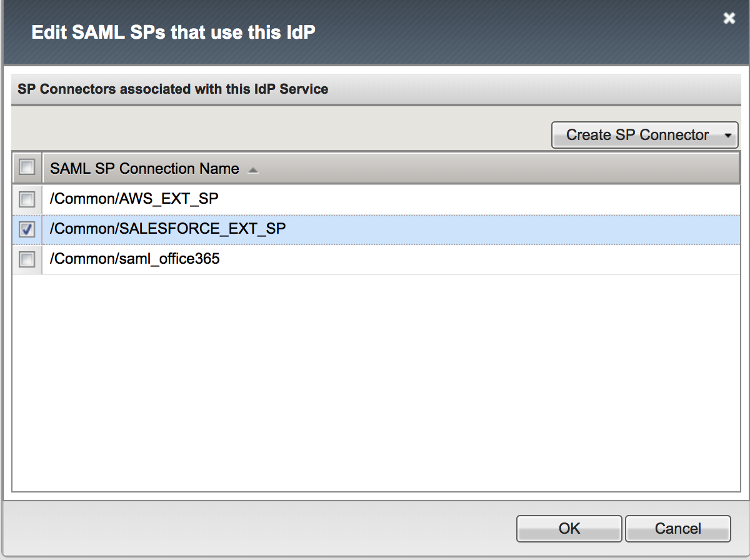Check the /Common/AWS_EXT_SP checkbox
The width and height of the screenshot is (750, 560).
pos(27,199)
